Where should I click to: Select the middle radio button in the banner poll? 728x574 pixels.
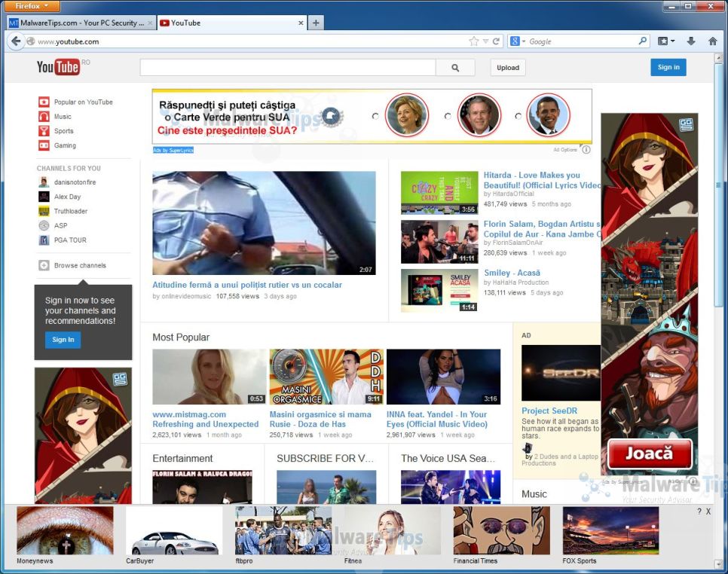pyautogui.click(x=448, y=116)
